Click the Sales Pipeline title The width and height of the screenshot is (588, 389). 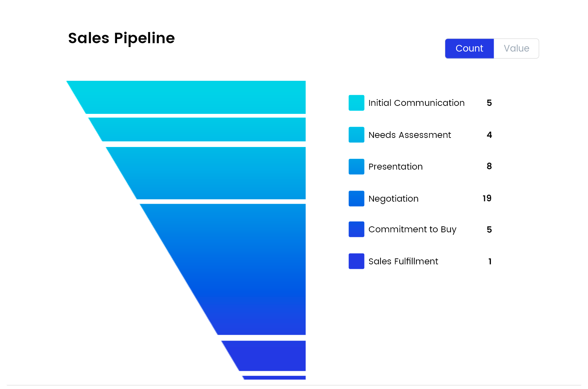point(121,38)
